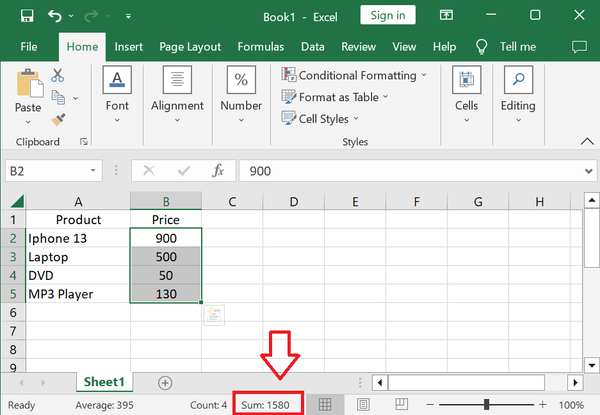Image resolution: width=600 pixels, height=415 pixels.
Task: Click the Redo arrow icon
Action: click(x=91, y=16)
